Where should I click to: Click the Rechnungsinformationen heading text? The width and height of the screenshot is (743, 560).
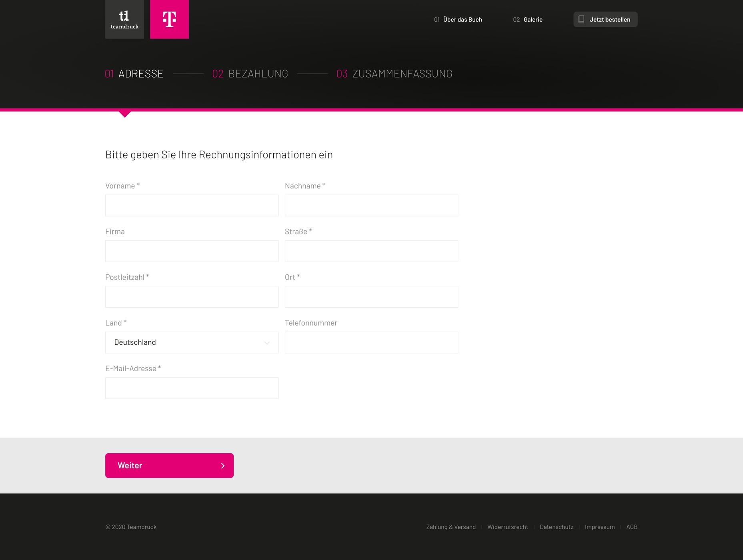219,155
